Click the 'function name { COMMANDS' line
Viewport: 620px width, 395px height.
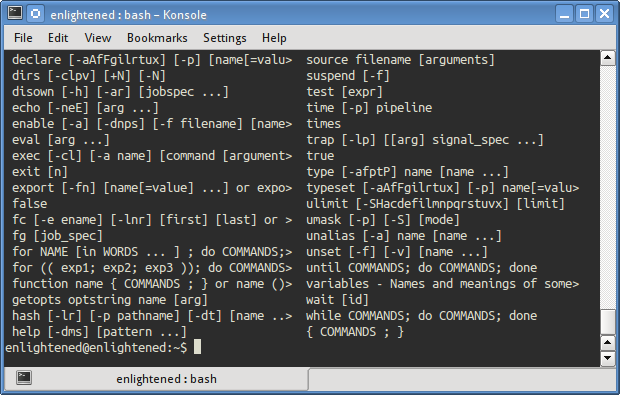coord(152,284)
